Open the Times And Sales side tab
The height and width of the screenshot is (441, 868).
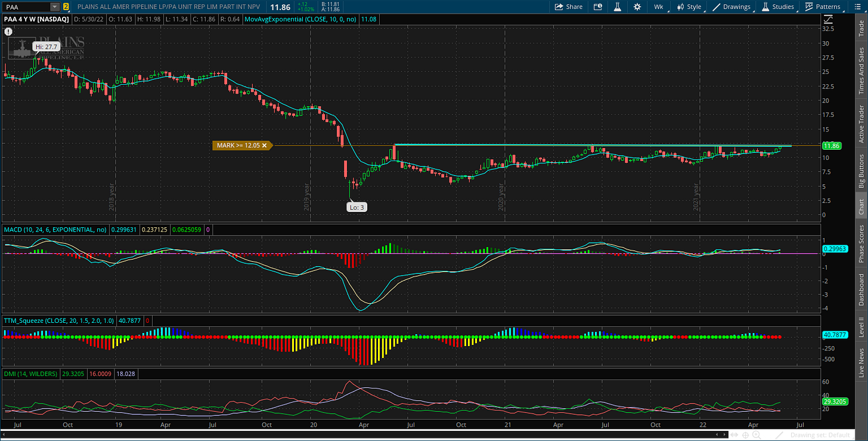coord(861,70)
